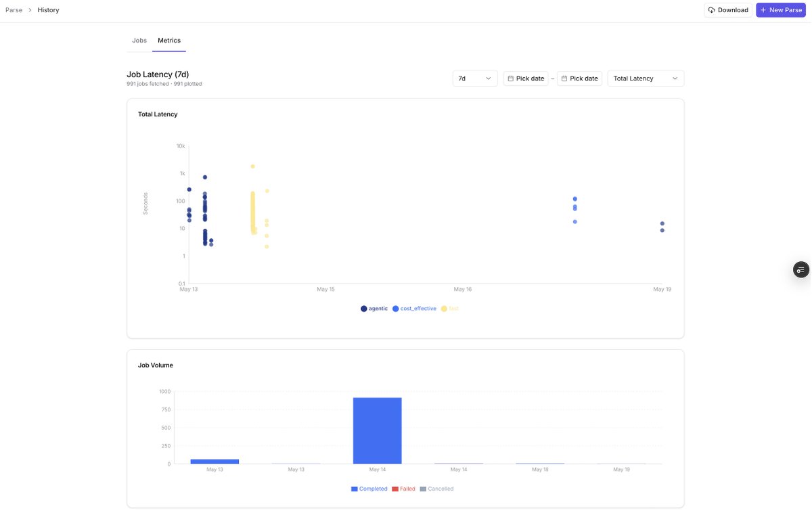Screen dimensions: 812x515
Task: Toggle the fast legend series
Action: pos(449,309)
